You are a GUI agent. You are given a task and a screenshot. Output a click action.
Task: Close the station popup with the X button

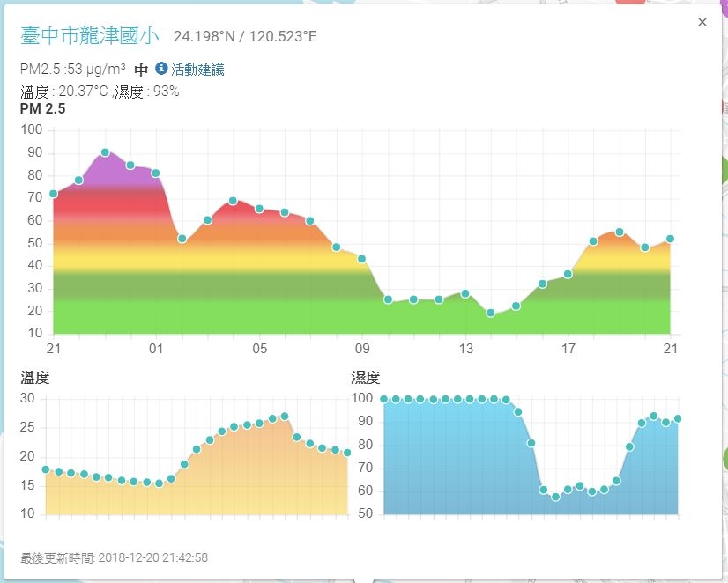702,22
